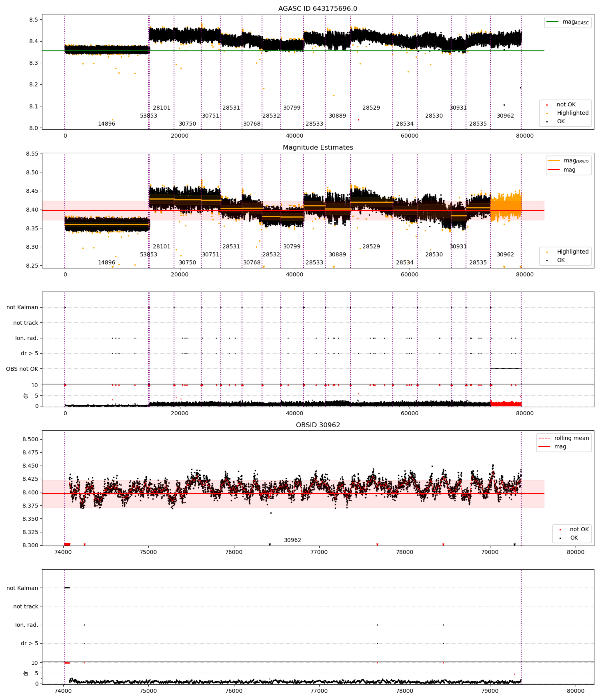Click the 'OBSID 30962' plot title

click(x=318, y=425)
